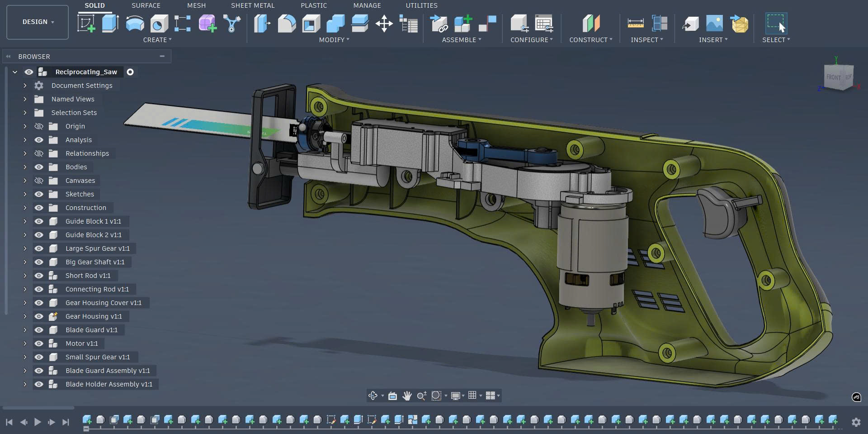Screen dimensions: 868x434
Task: Toggle visibility of Motor v1:1
Action: (x=39, y=343)
